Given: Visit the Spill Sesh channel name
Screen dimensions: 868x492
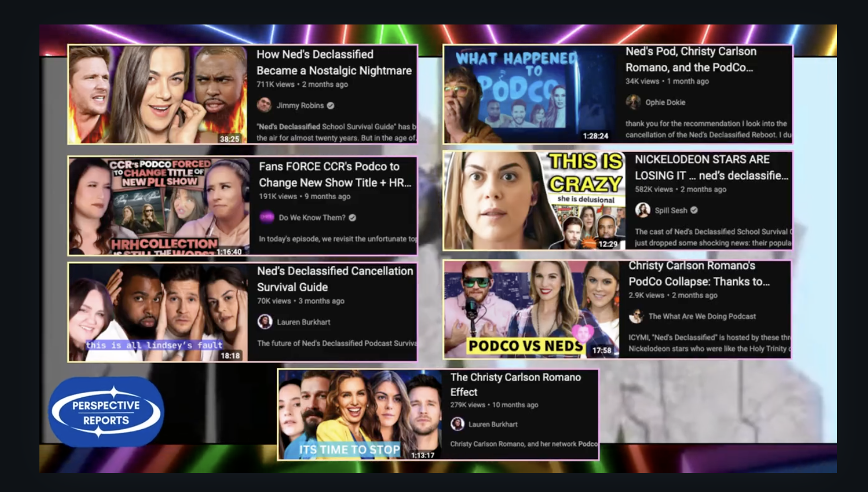Looking at the screenshot, I should 671,210.
